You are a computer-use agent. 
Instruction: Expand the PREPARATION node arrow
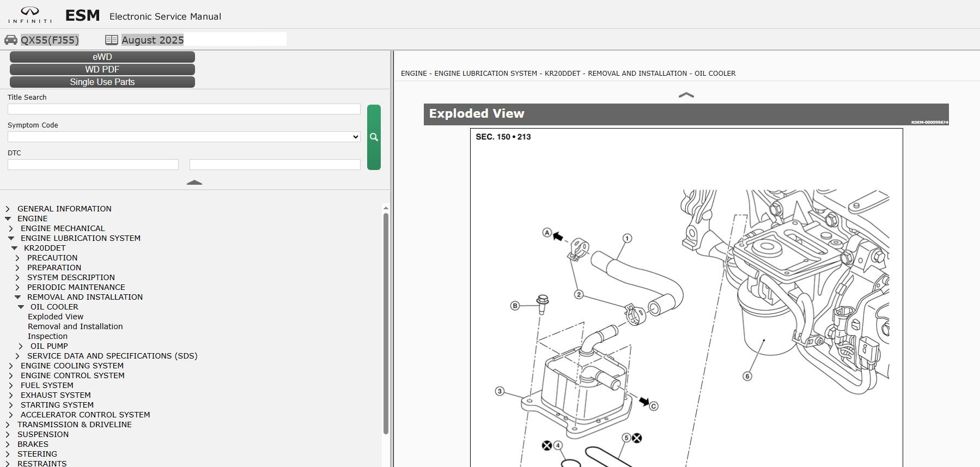(17, 268)
